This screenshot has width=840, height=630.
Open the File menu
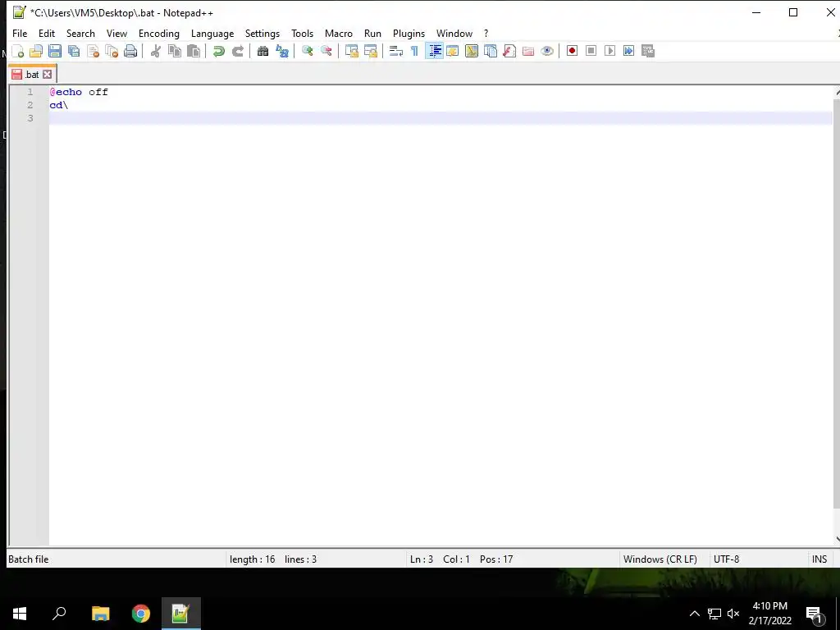coord(20,33)
